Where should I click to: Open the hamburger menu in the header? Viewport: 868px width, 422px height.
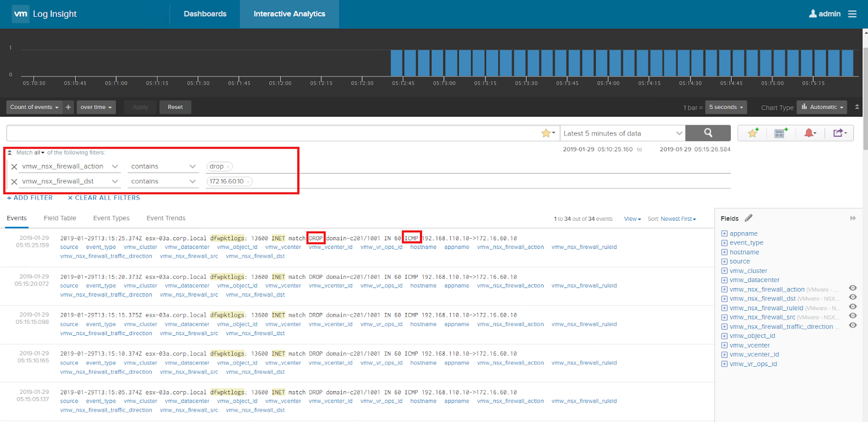pyautogui.click(x=852, y=14)
